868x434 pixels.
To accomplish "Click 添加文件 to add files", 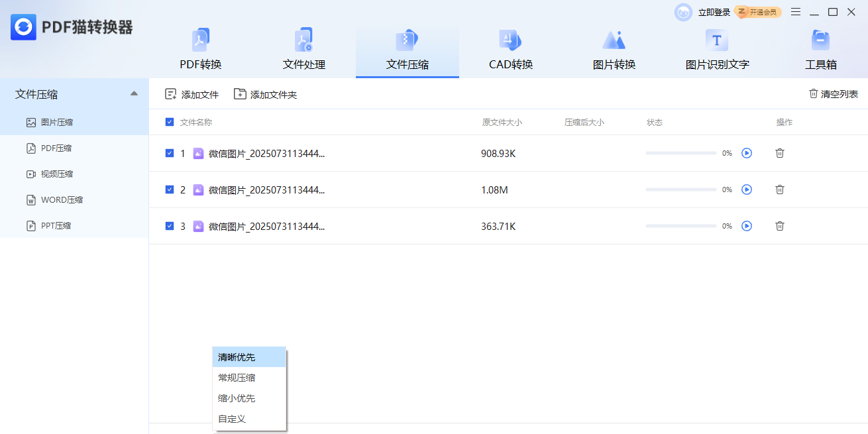I will pos(191,94).
